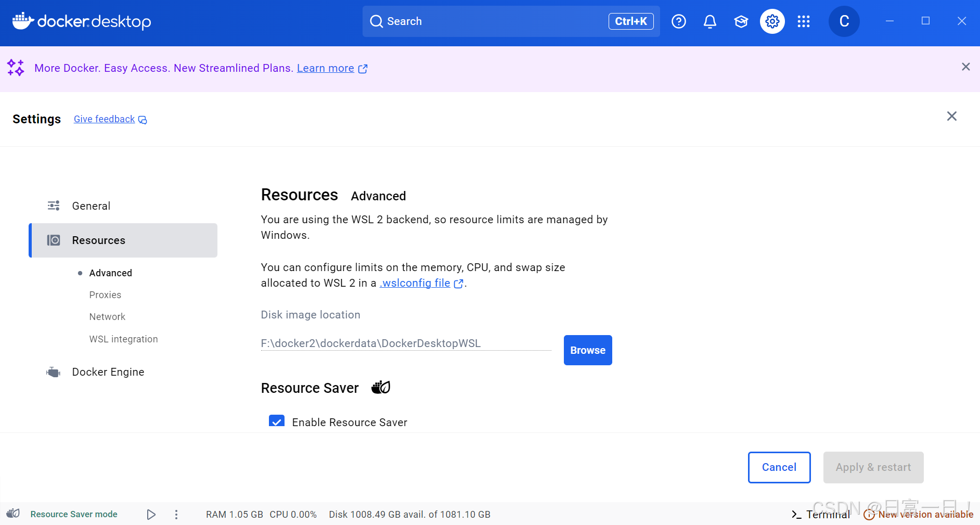Screen dimensions: 980x525
Task: Click the Docker Engine icon
Action: tap(53, 372)
